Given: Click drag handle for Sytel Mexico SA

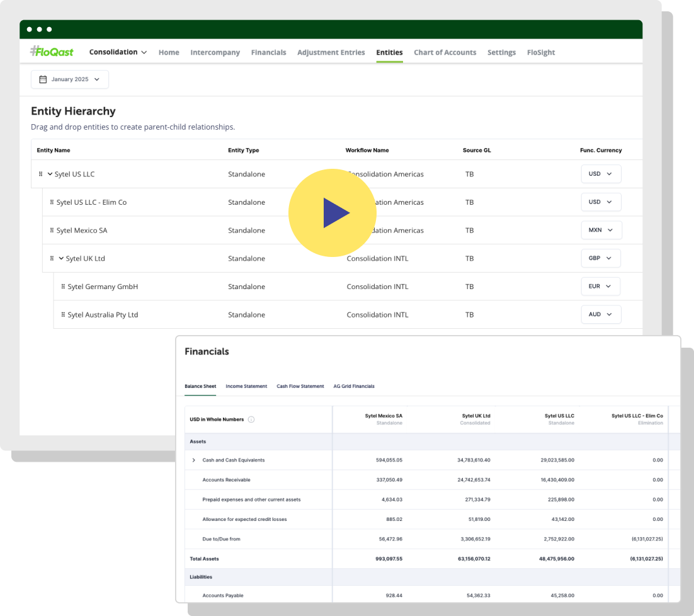Looking at the screenshot, I should point(52,230).
